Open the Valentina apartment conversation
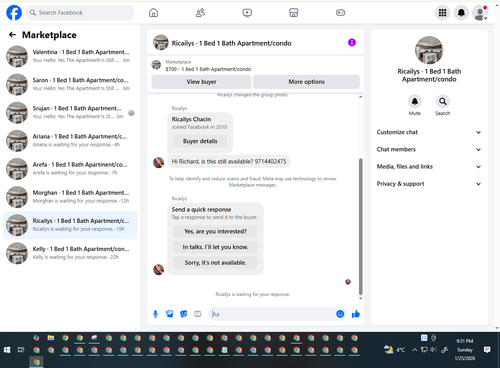 tap(70, 56)
